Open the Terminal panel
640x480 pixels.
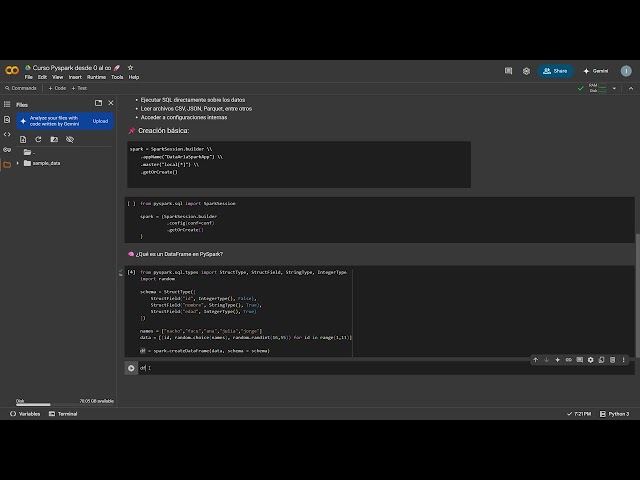(x=63, y=414)
